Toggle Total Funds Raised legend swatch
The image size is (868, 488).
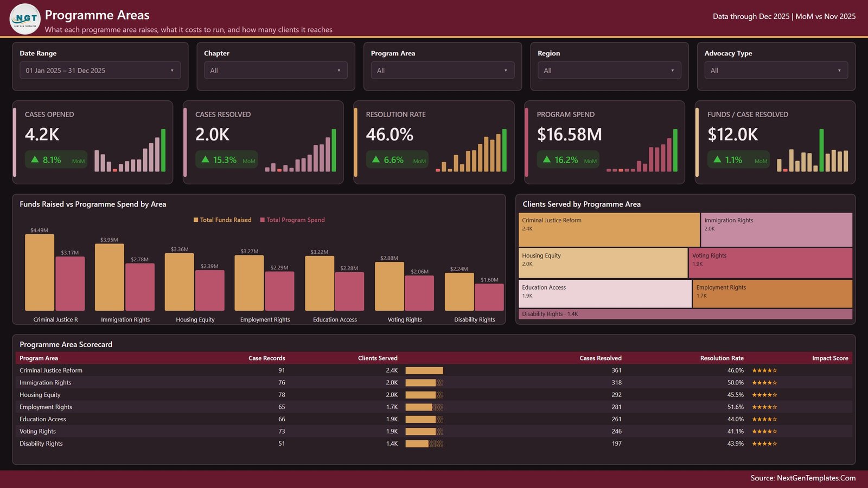[x=196, y=220]
